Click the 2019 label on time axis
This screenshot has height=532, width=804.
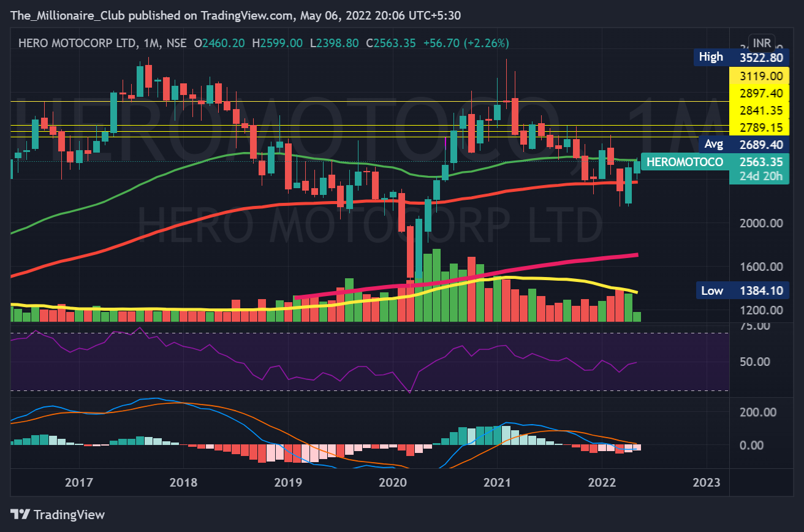point(287,482)
